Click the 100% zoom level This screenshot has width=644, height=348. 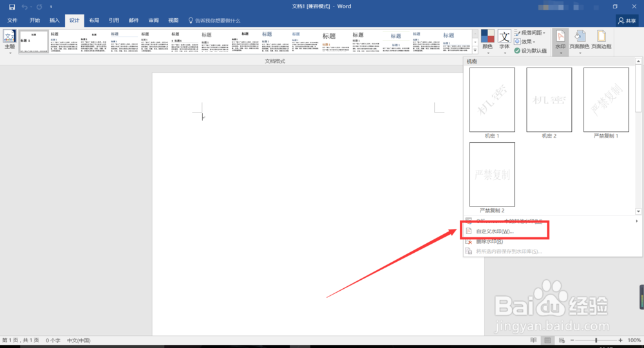pos(634,340)
